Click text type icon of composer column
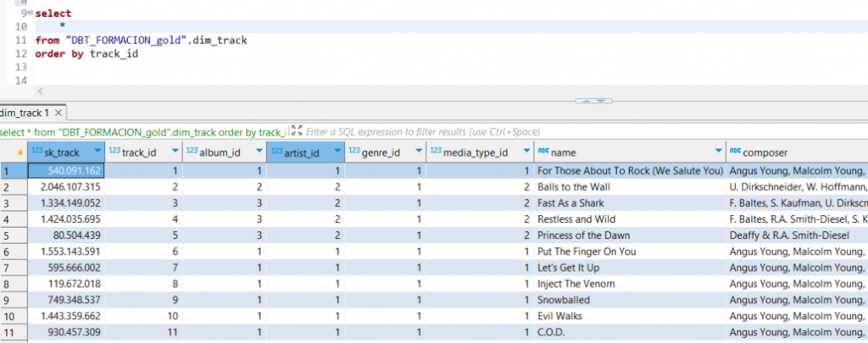The width and height of the screenshot is (868, 343). [734, 152]
